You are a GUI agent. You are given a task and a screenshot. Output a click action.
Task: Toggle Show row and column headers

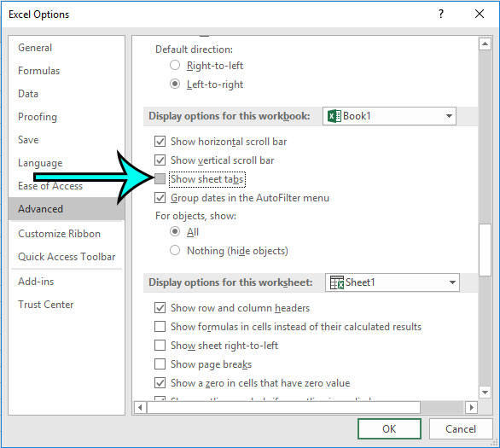[160, 308]
